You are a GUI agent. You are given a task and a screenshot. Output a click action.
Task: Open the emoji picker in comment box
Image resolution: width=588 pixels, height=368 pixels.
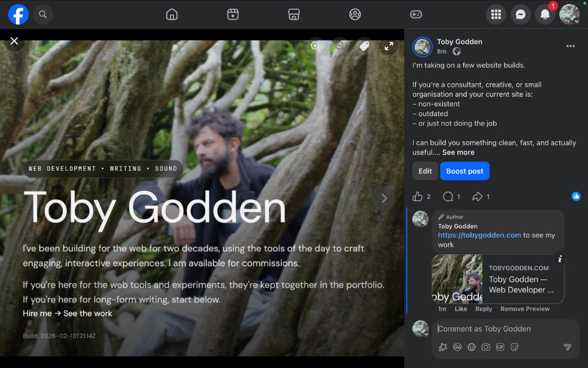(x=471, y=347)
